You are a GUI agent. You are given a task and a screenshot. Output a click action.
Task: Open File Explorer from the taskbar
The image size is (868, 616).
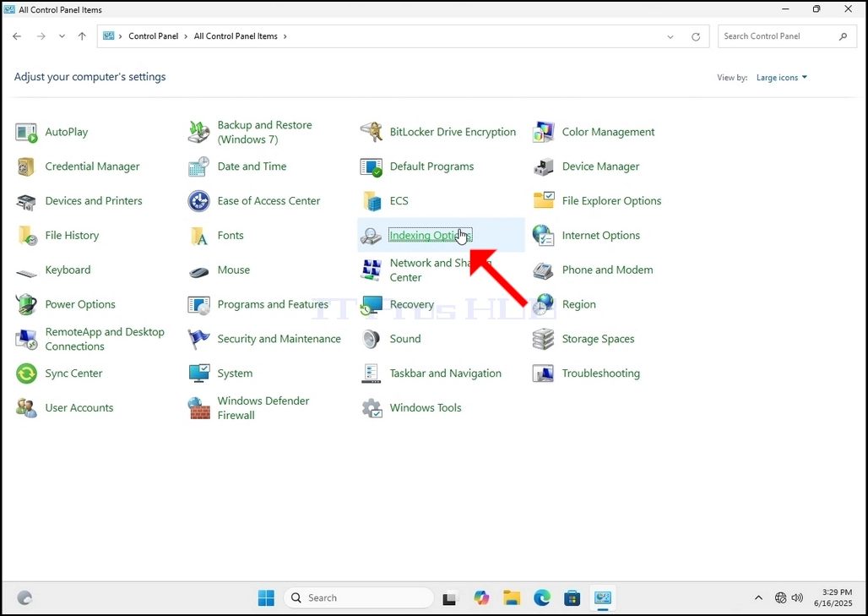(x=512, y=597)
